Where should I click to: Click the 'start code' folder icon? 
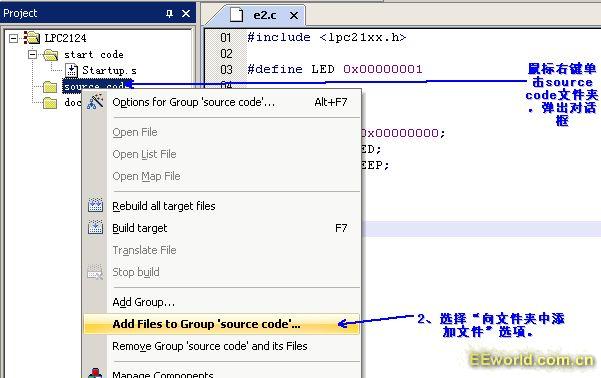50,55
